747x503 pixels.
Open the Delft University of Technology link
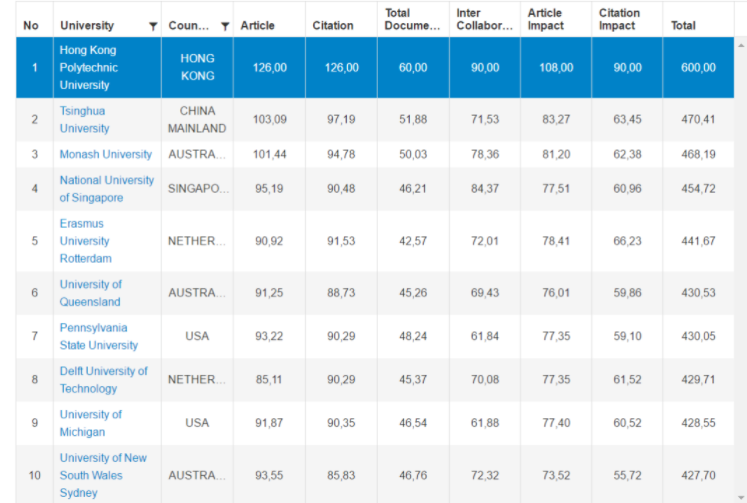click(x=103, y=379)
